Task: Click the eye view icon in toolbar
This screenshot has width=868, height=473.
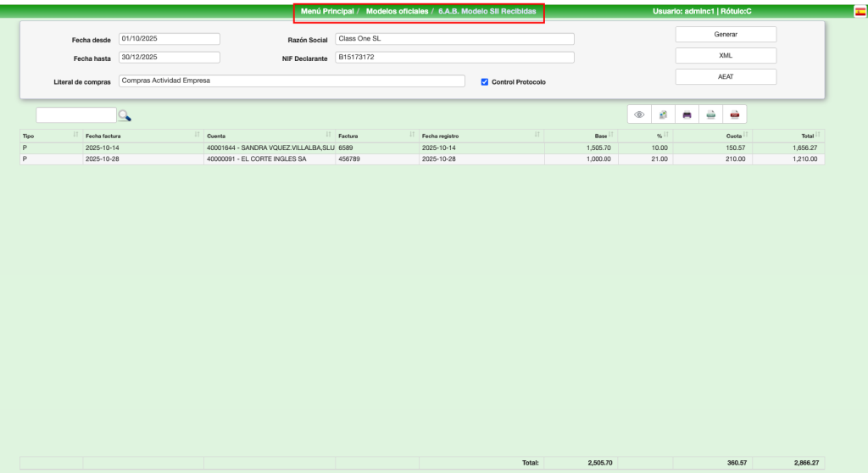Action: click(x=639, y=114)
